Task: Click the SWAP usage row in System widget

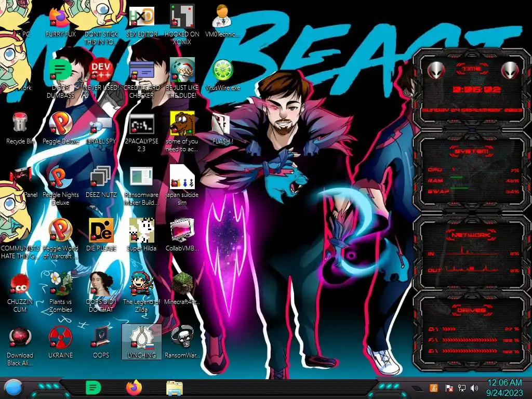Action: 473,191
